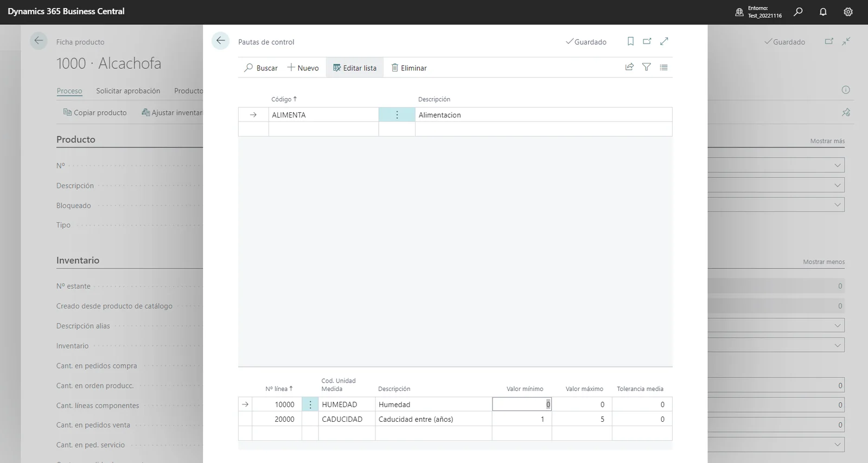
Task: Create a new record with Nuevo
Action: tap(303, 68)
